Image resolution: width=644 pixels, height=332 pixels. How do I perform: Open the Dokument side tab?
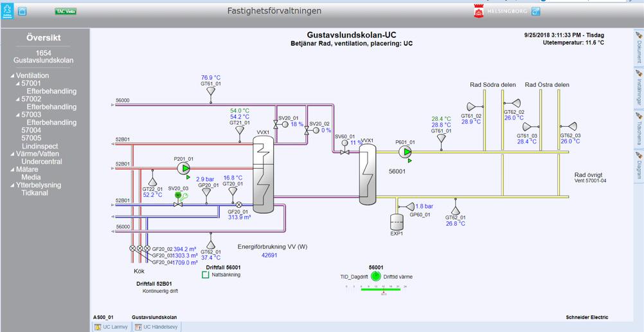(x=639, y=47)
